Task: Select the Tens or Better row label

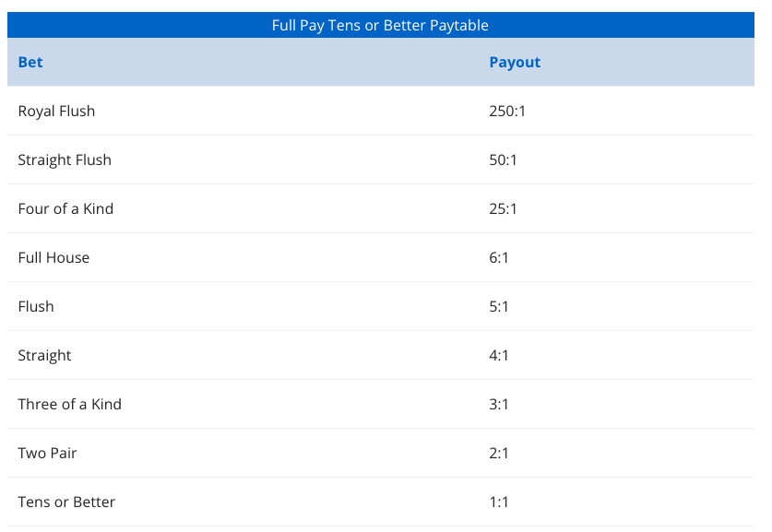Action: click(66, 502)
